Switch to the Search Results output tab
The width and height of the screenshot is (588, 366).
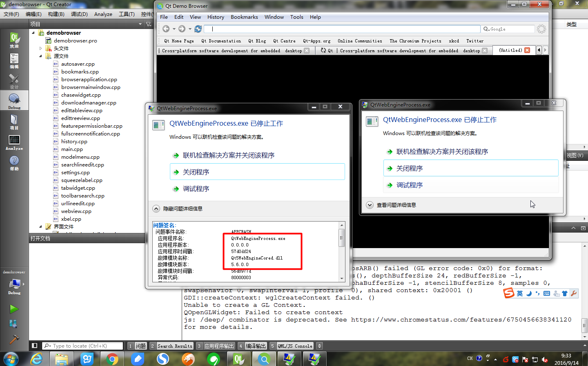pos(171,346)
